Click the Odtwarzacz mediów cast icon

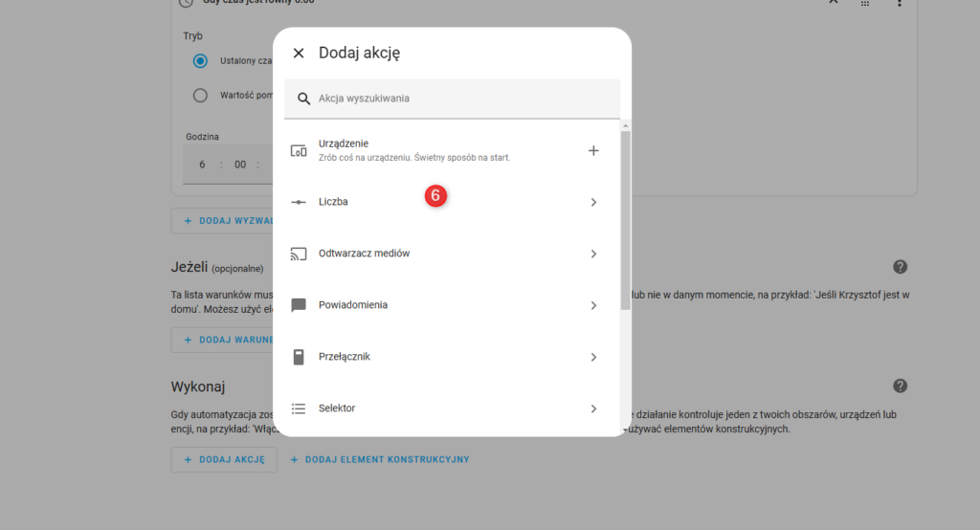[x=299, y=254]
